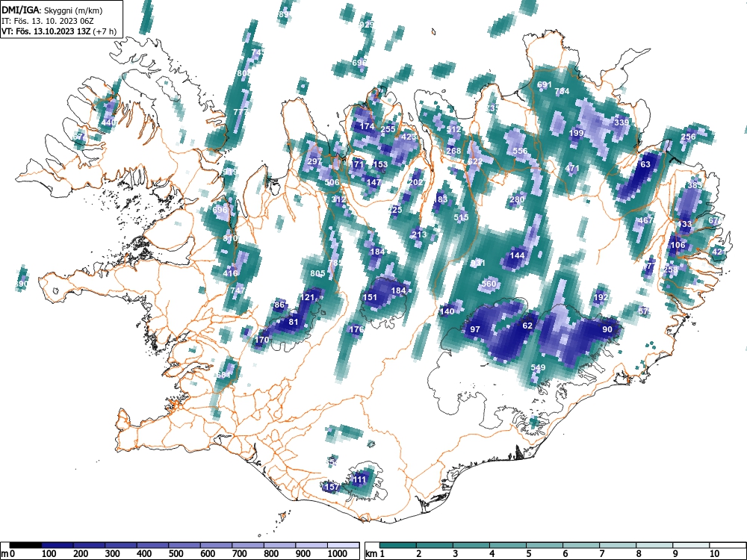Click the title text 'DMI/IGA: Skyggni (m/km)'

click(x=52, y=10)
